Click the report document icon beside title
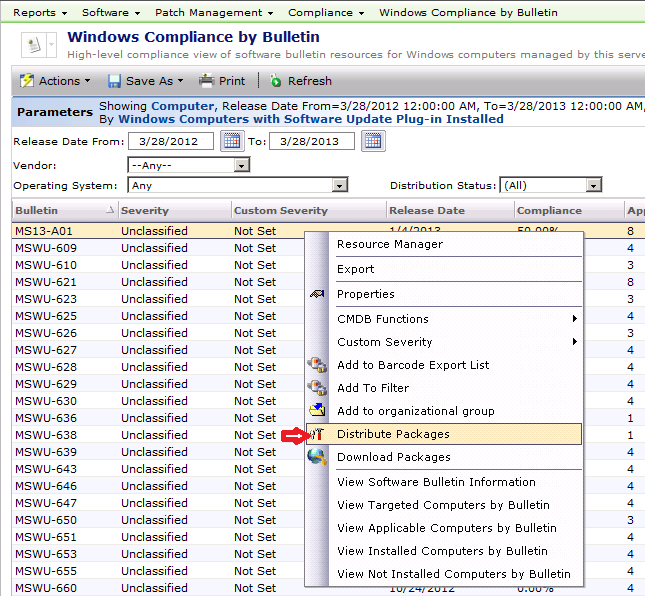The height and width of the screenshot is (596, 645). [34, 44]
